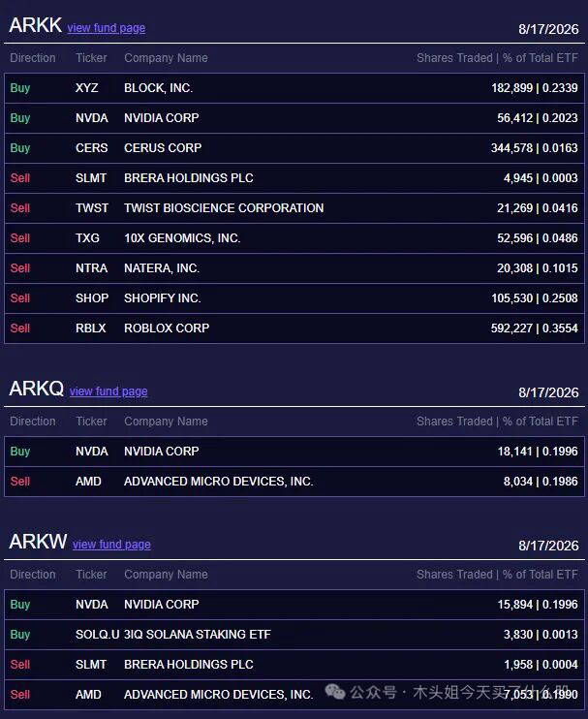Viewport: 588px width, 719px height.
Task: Click the ARKK Shares Traded column header
Action: [x=454, y=58]
